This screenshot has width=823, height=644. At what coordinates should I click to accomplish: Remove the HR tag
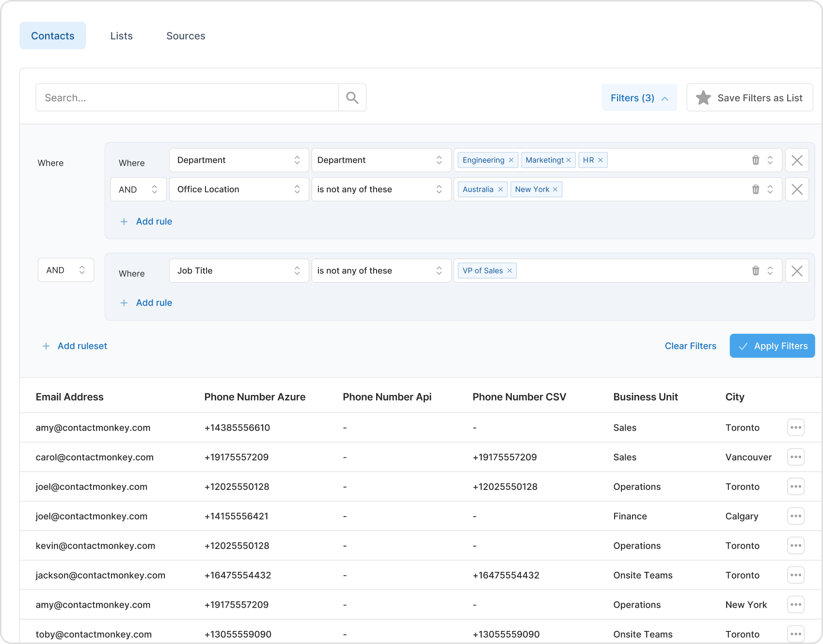(x=601, y=160)
